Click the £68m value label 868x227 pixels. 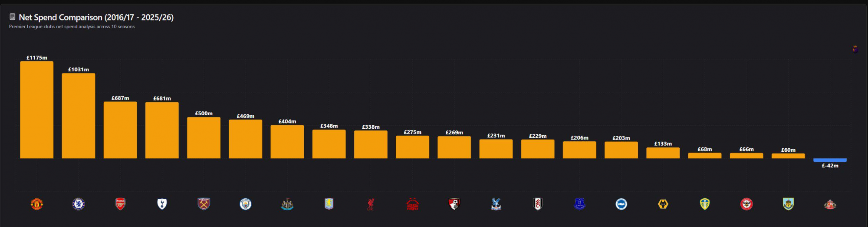coord(705,149)
